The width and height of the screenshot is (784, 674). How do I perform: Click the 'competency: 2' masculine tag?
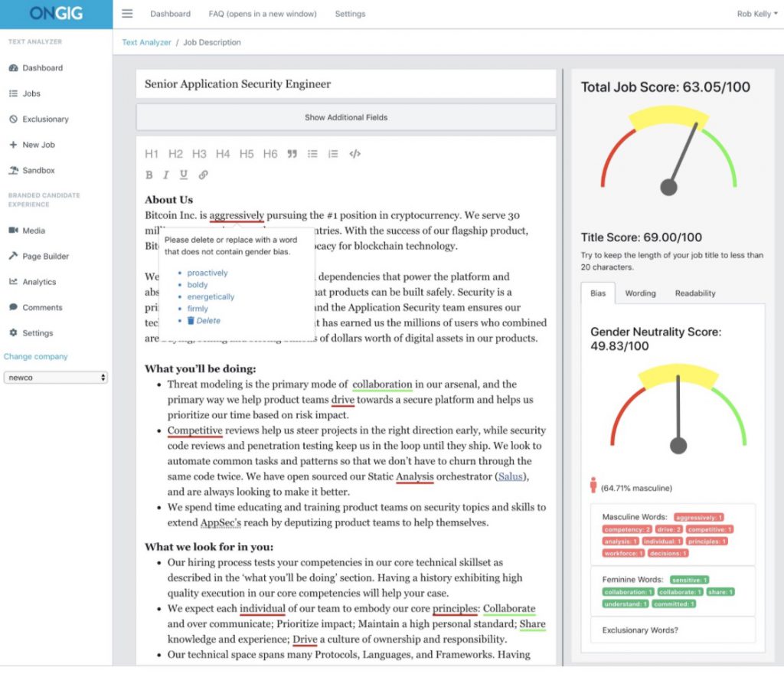[x=627, y=529]
